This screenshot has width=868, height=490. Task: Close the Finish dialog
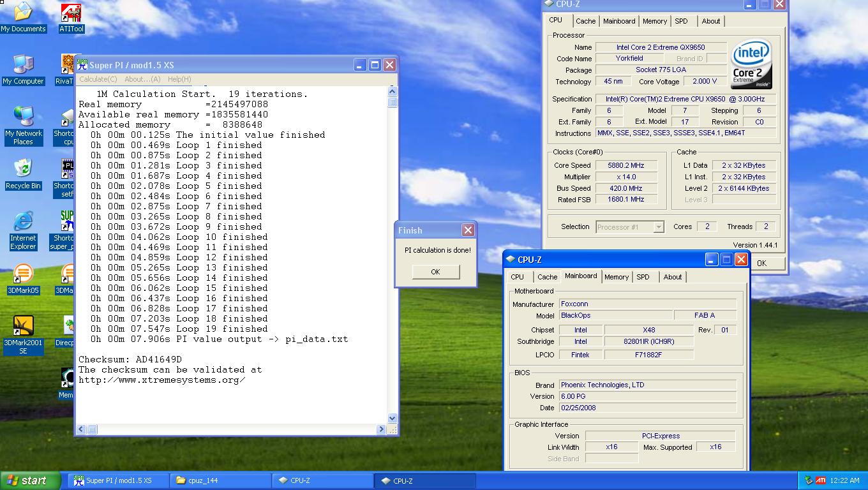[468, 230]
